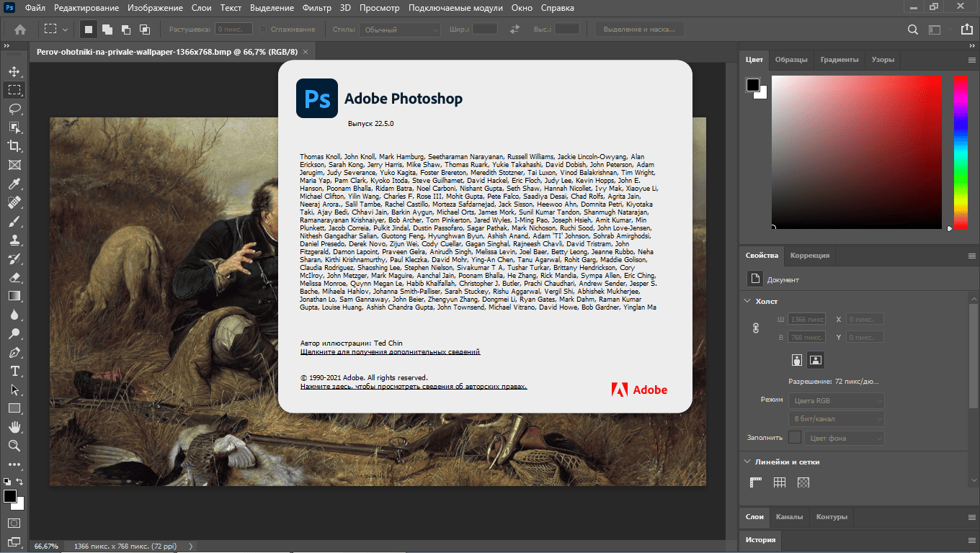Select the Pen tool
This screenshot has height=553, width=980.
14,352
